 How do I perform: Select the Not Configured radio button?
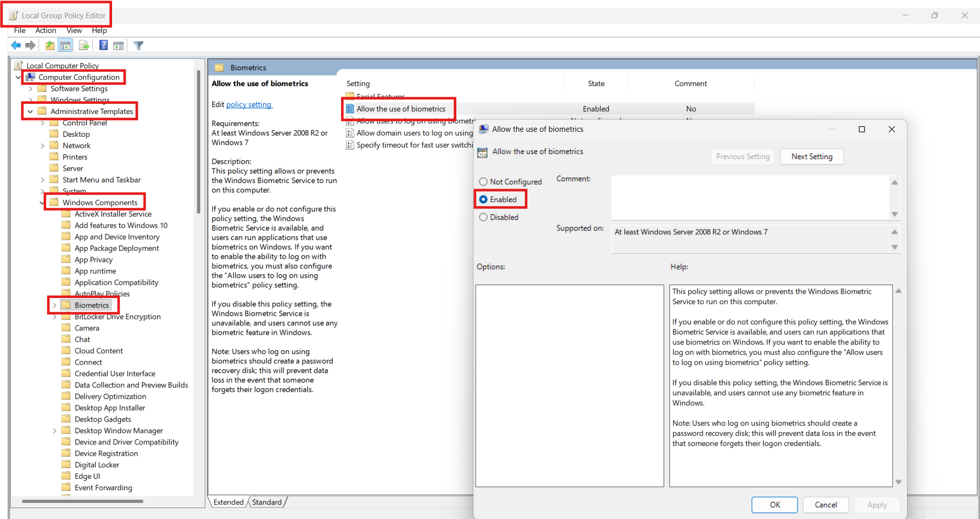pyautogui.click(x=484, y=182)
